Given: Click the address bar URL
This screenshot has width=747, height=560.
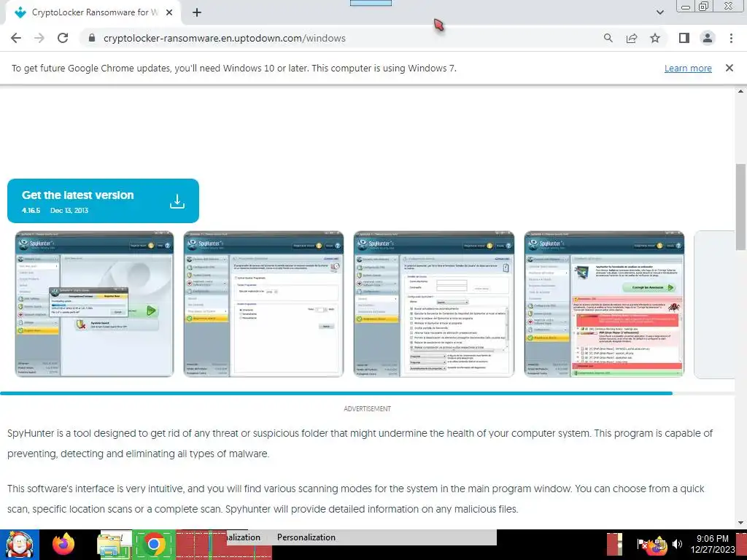Looking at the screenshot, I should pos(225,38).
